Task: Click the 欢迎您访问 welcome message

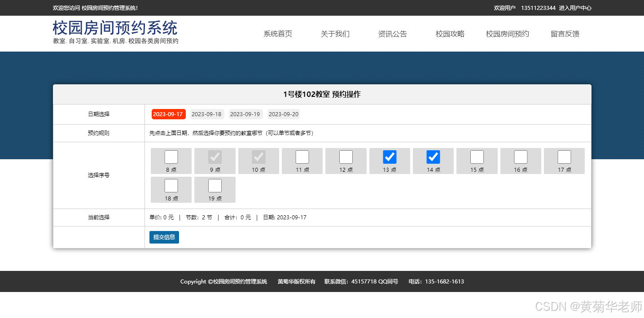Action: 95,8
